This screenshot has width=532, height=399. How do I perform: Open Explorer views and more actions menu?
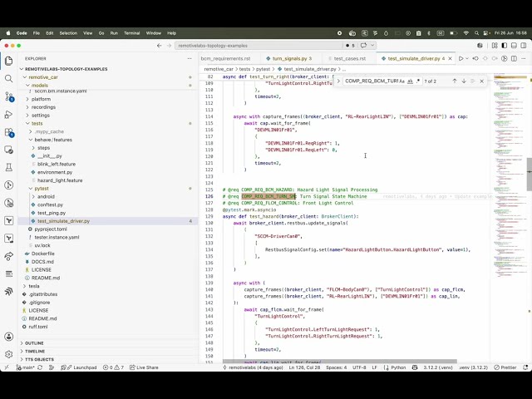click(x=190, y=59)
